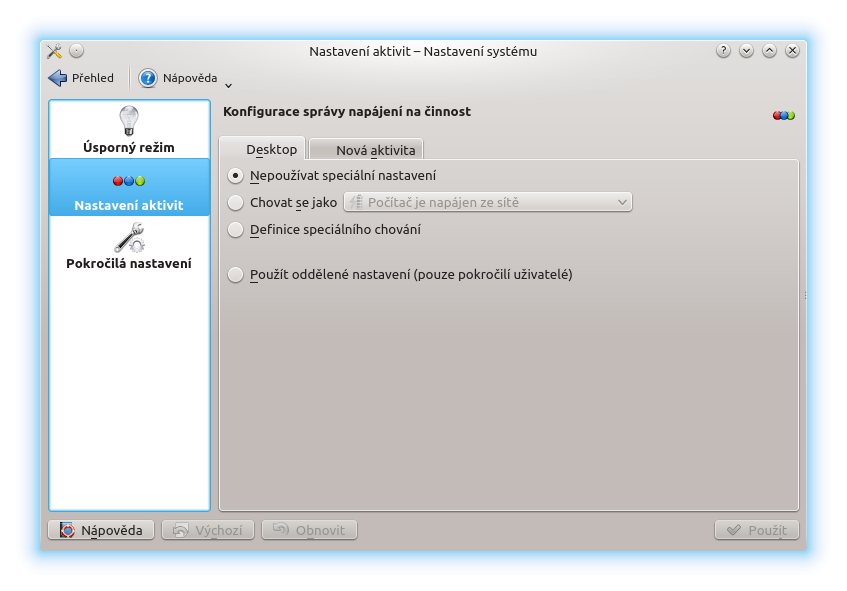This screenshot has height=591, width=847.
Task: Open the Počítač je napájen ze sítě dropdown
Action: click(488, 202)
